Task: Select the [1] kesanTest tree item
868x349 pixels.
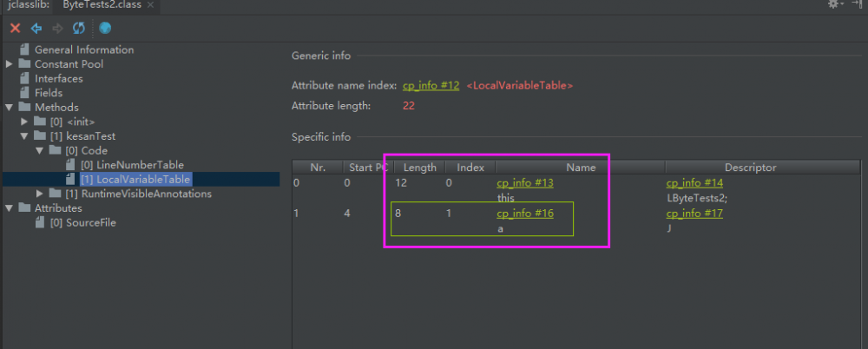Action: pyautogui.click(x=83, y=136)
